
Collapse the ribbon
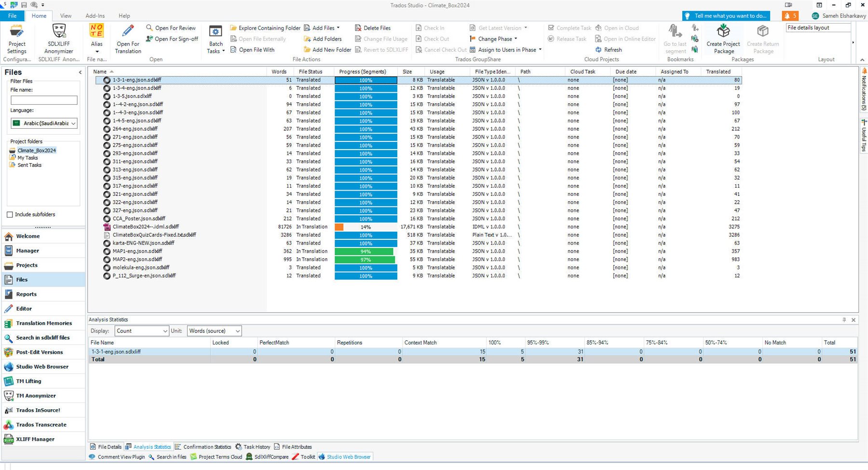(862, 60)
